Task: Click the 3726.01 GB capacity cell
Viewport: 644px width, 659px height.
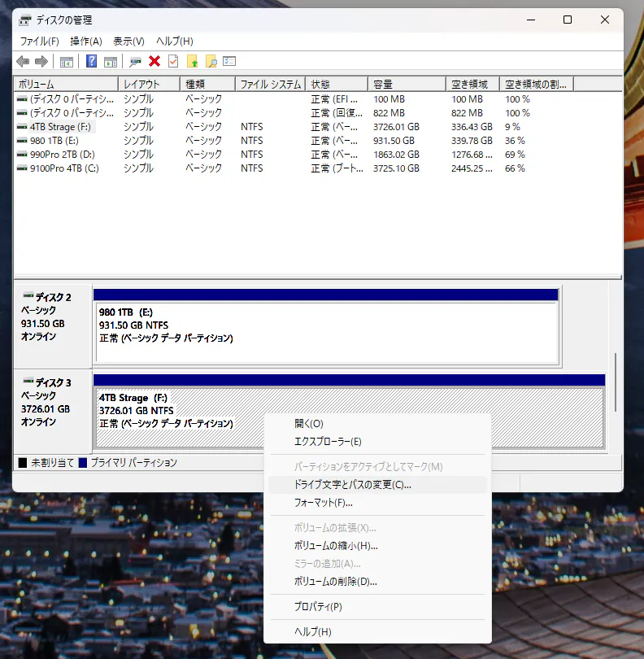Action: [x=396, y=127]
